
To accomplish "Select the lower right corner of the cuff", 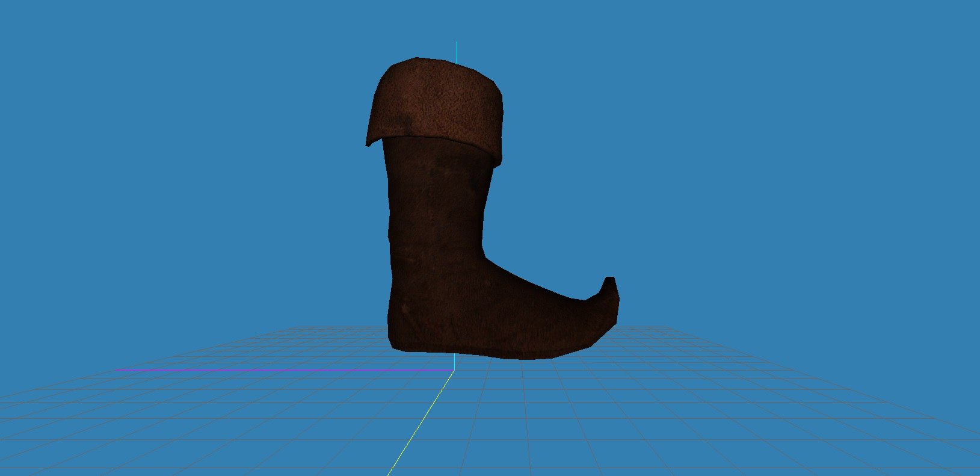I will click(x=498, y=160).
